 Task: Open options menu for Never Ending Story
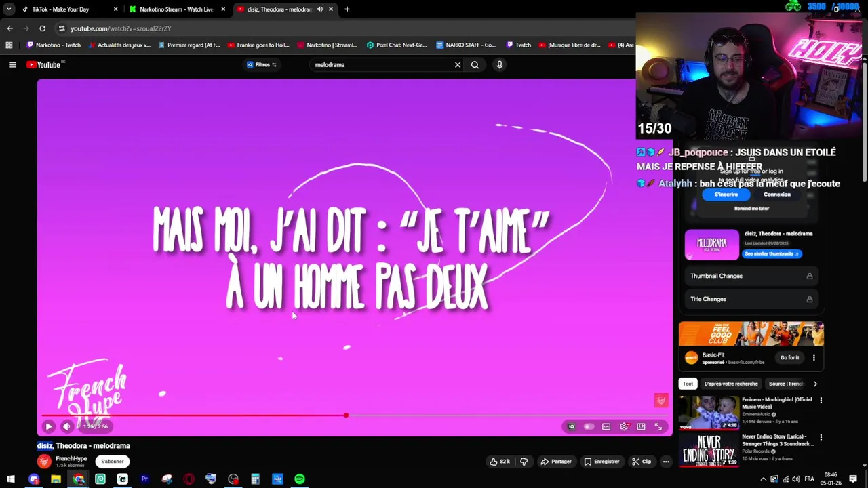coord(821,438)
